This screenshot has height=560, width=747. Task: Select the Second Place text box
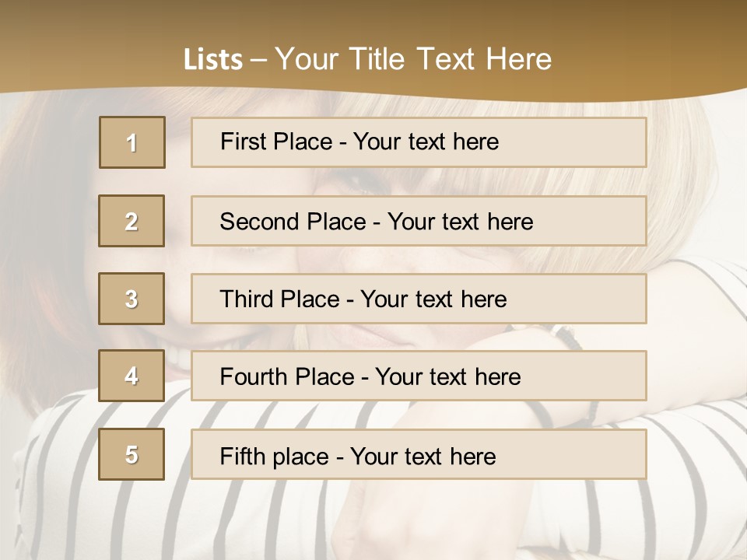click(x=419, y=221)
